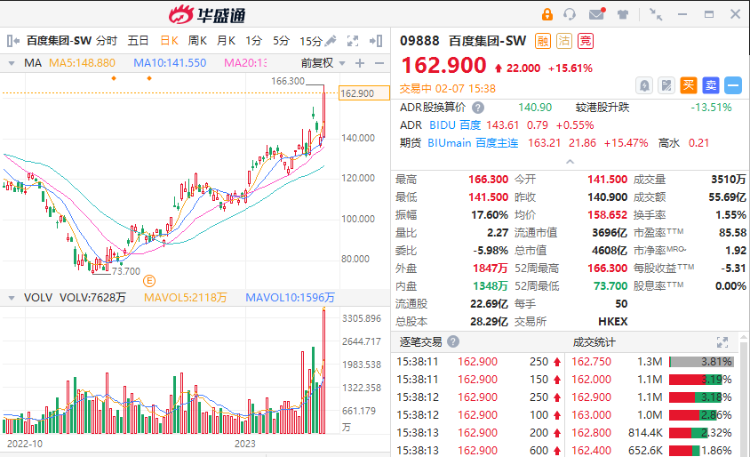Click the 换手率 value 1.55%
Viewport: 750px width, 457px height.
[731, 215]
